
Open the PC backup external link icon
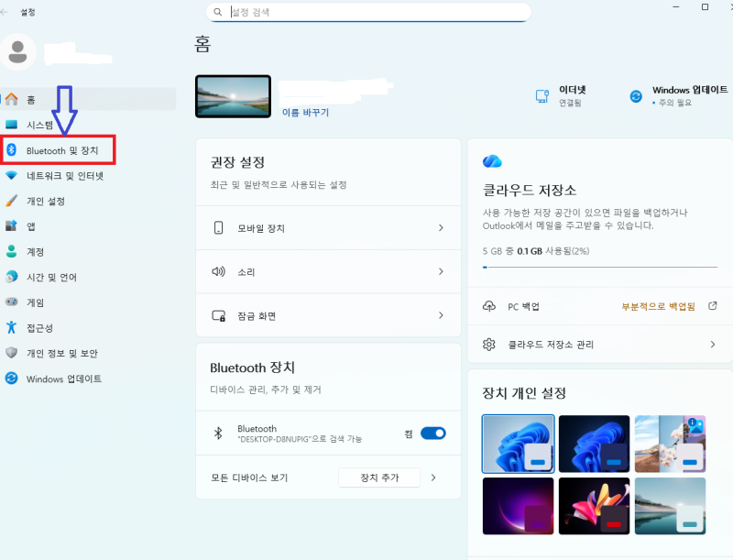(x=713, y=306)
